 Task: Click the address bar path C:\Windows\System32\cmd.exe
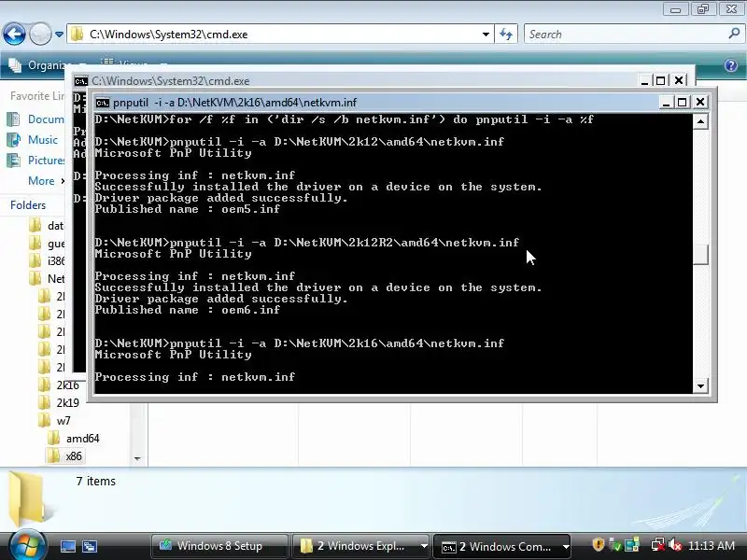169,35
